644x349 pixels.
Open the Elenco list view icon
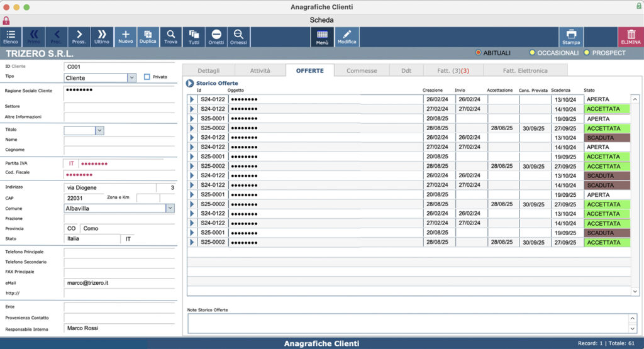[11, 37]
